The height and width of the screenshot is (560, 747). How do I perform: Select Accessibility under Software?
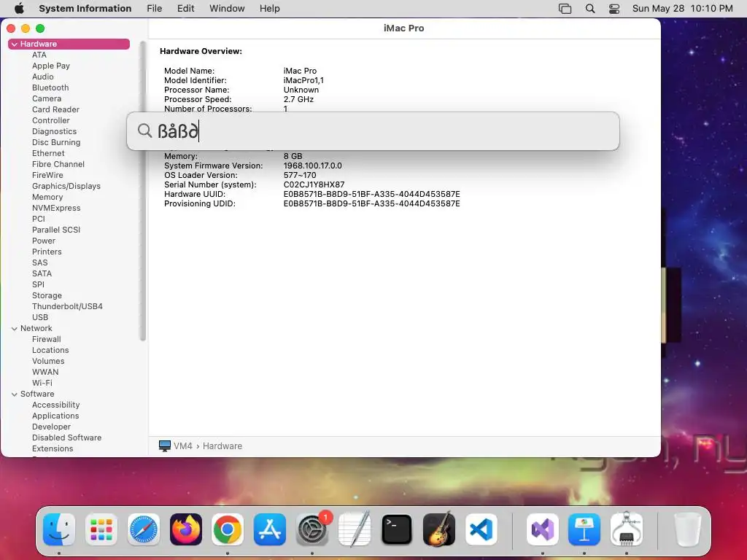(55, 405)
